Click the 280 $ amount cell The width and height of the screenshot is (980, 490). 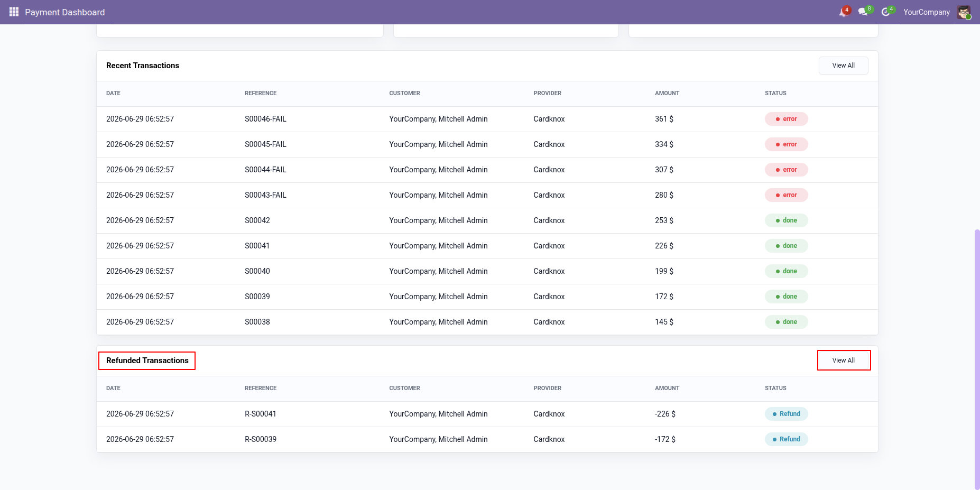664,195
